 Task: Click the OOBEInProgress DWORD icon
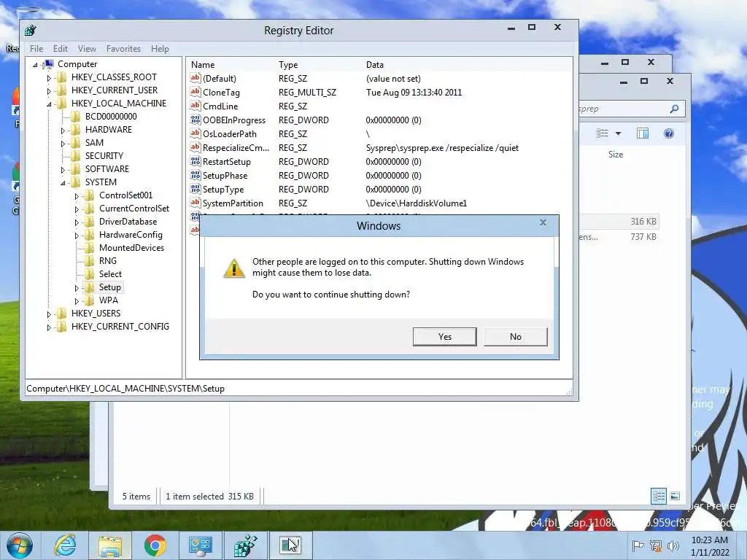pos(196,120)
